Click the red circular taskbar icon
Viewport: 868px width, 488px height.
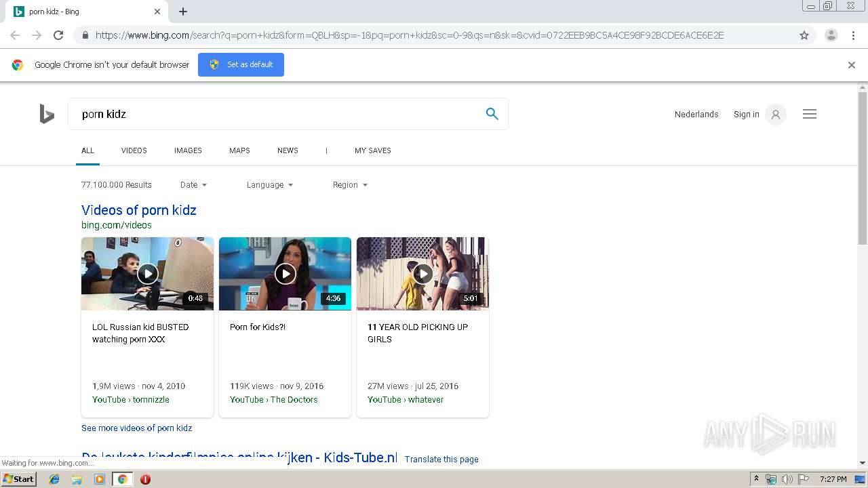(x=145, y=479)
